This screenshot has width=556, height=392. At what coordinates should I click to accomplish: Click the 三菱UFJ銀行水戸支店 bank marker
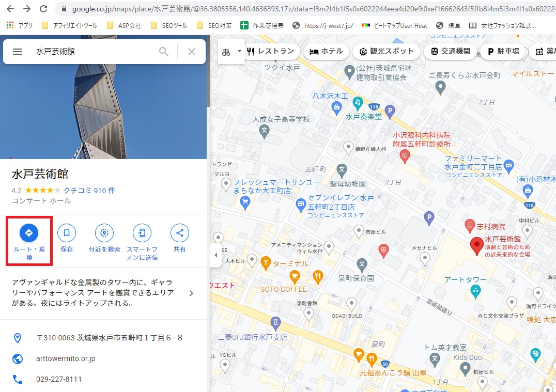tap(275, 323)
